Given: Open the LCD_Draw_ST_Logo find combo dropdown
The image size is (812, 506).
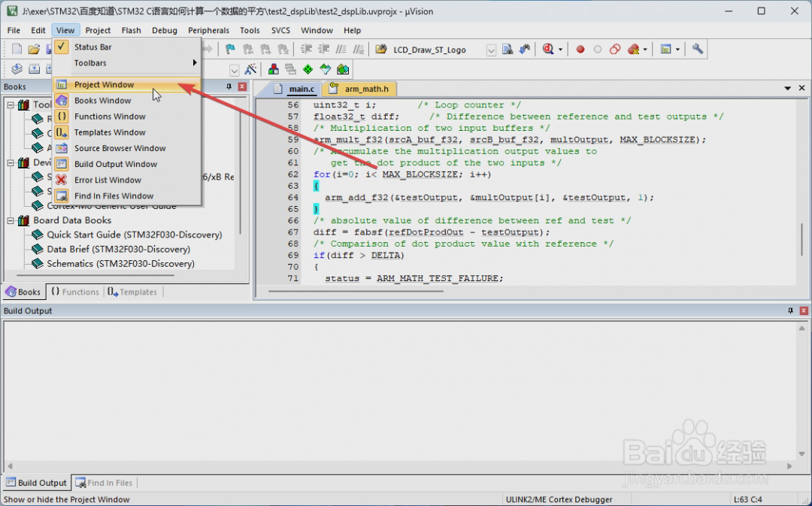Looking at the screenshot, I should 491,50.
